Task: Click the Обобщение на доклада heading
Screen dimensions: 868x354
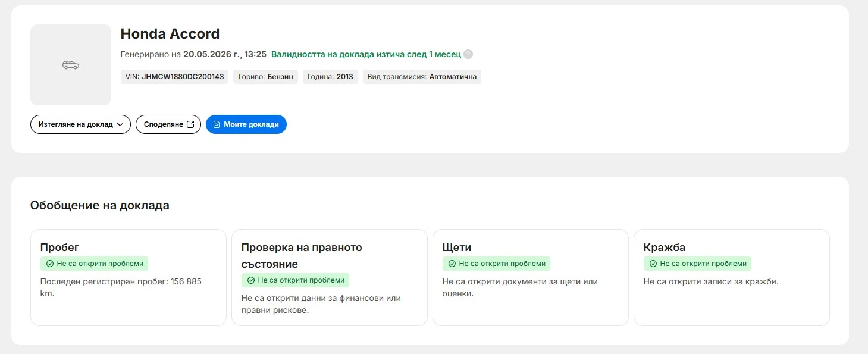Action: tap(100, 205)
